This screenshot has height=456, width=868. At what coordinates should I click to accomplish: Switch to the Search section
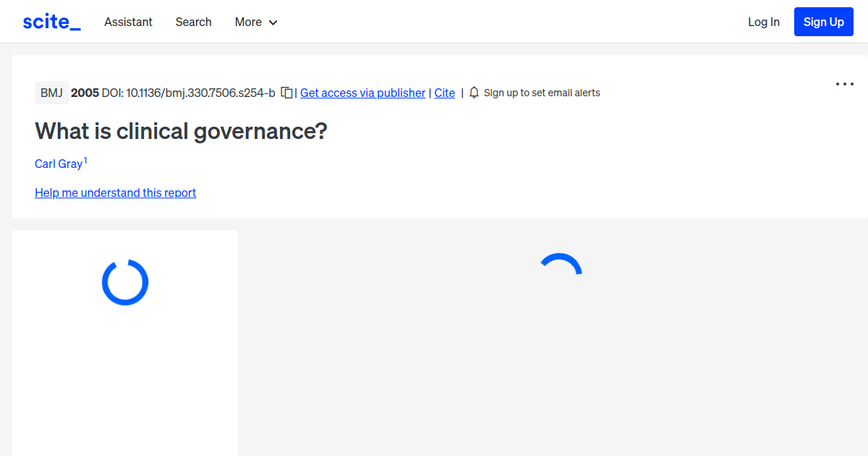point(193,22)
